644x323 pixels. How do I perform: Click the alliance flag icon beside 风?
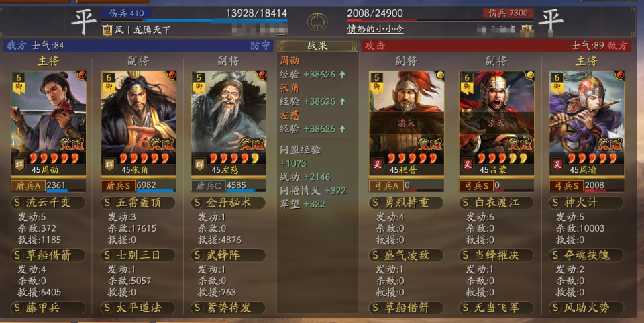[107, 30]
